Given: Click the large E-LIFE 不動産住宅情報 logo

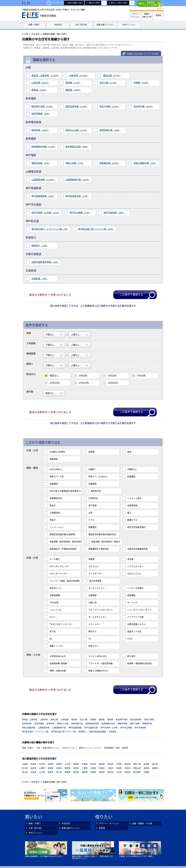Looking at the screenshot, I should pos(39,15).
